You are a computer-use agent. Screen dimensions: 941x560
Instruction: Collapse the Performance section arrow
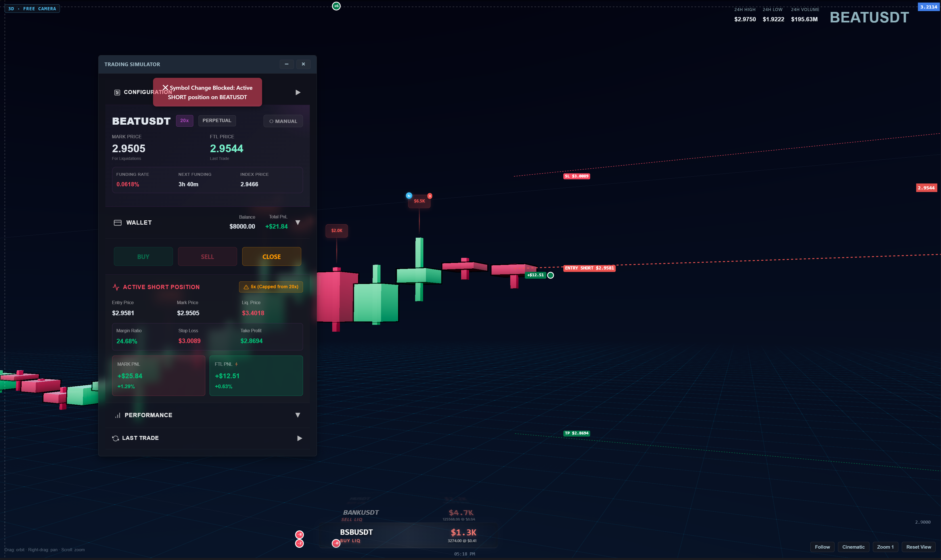coord(298,415)
